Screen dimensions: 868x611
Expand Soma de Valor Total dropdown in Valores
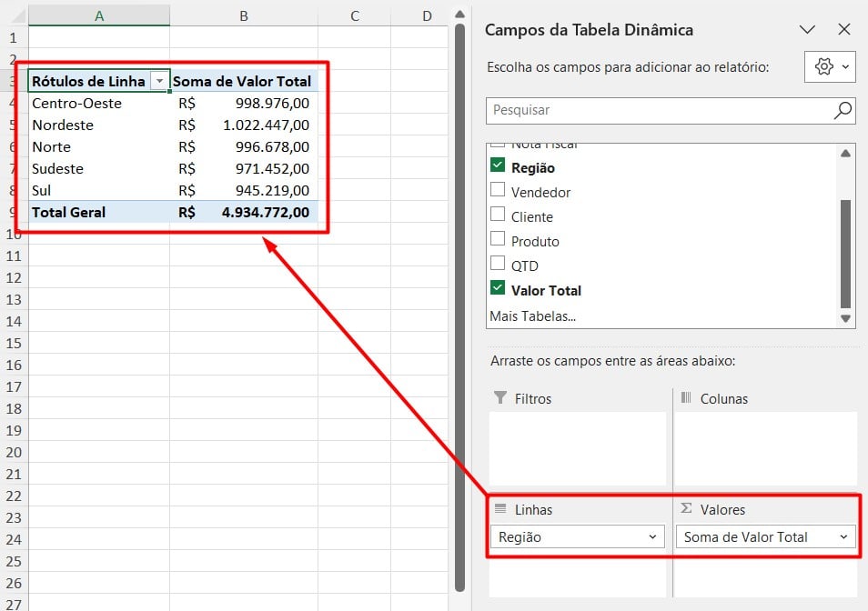coord(843,537)
